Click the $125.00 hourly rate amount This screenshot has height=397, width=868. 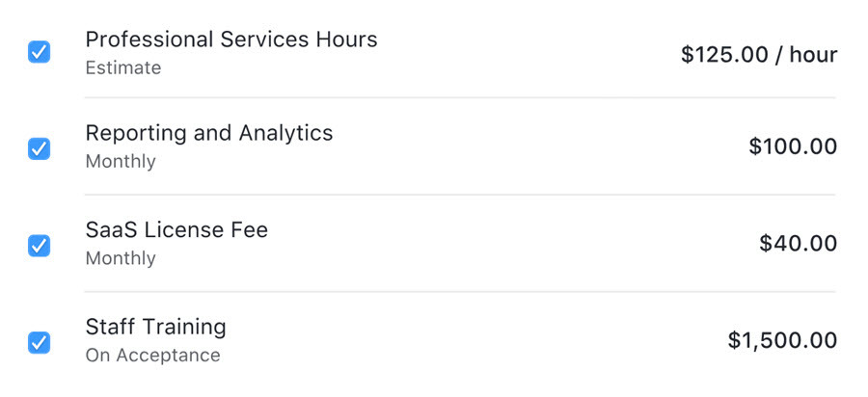click(725, 55)
